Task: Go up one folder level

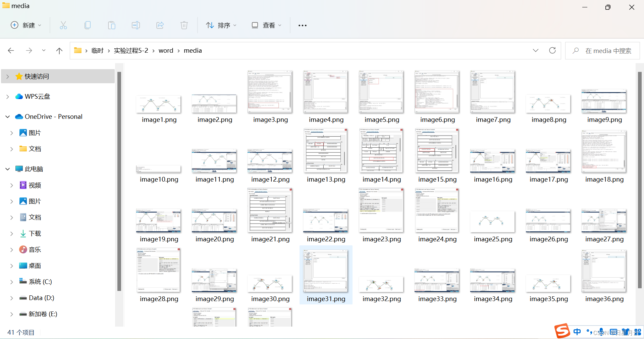Action: [x=59, y=51]
